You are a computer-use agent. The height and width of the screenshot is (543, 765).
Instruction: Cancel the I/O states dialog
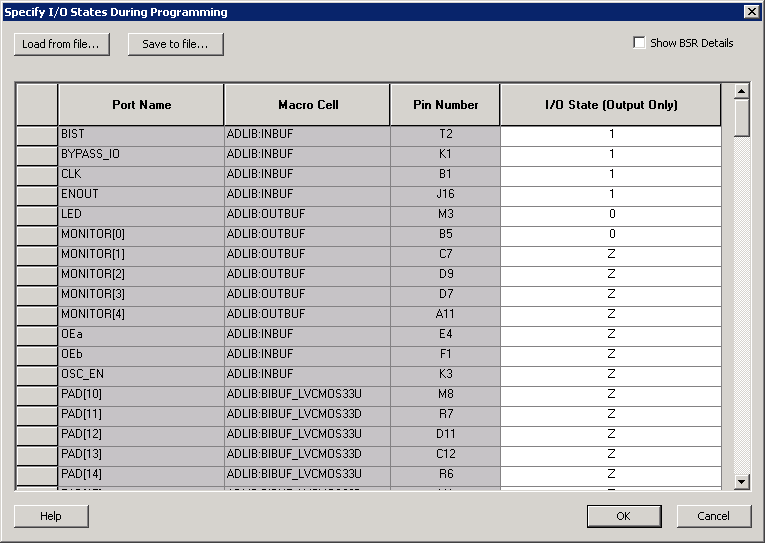click(x=713, y=516)
